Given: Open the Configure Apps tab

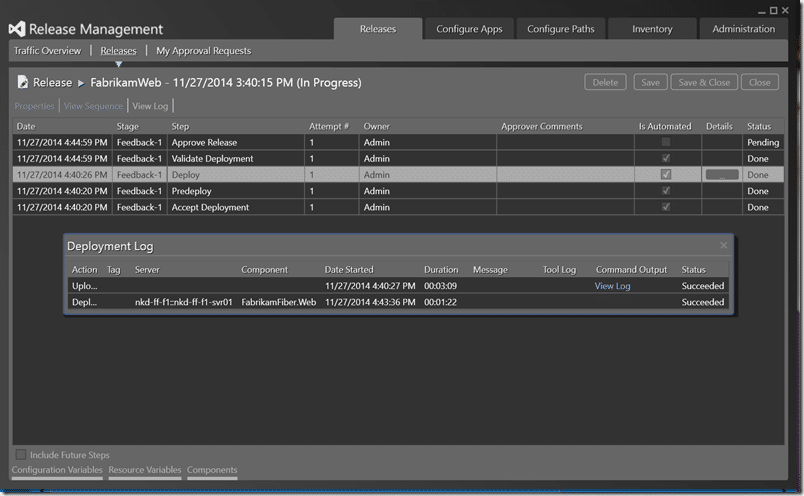Looking at the screenshot, I should [x=469, y=29].
